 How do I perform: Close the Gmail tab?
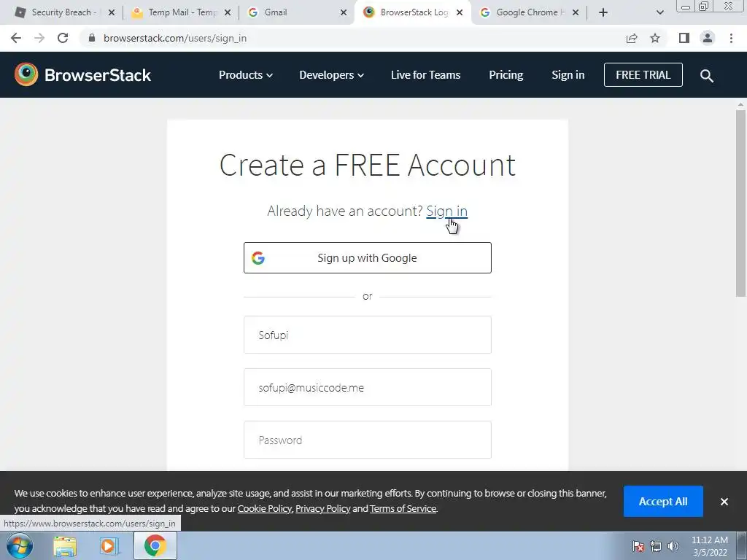pos(344,12)
